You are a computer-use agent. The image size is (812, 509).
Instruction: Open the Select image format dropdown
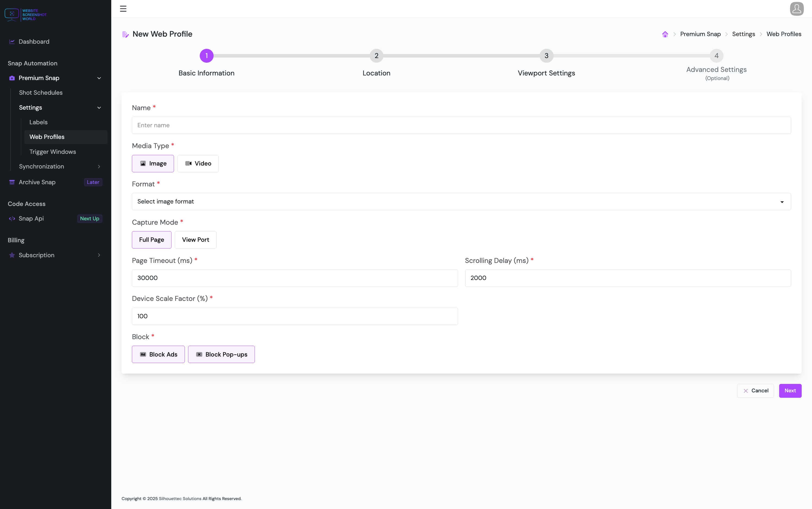click(461, 201)
